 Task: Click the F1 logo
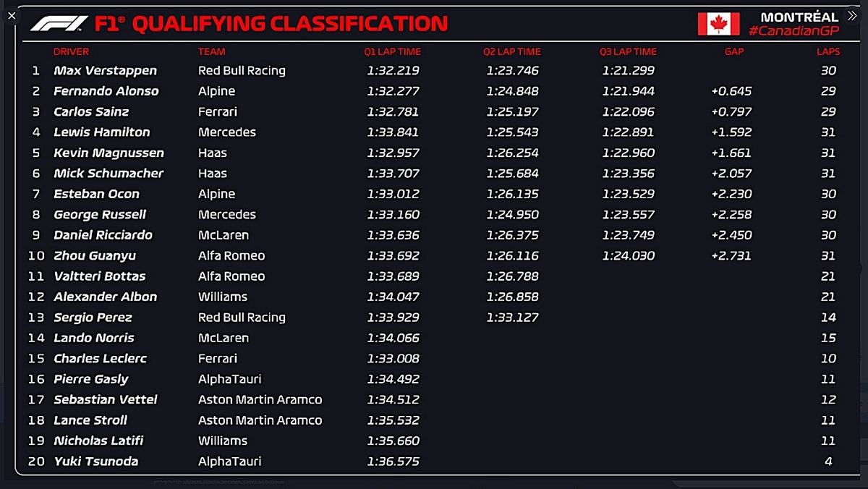pos(59,24)
